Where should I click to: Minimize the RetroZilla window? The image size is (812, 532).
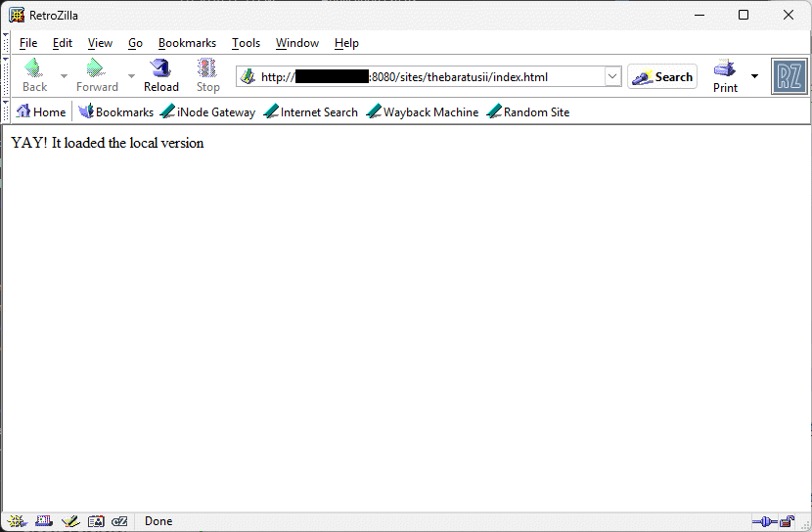[x=699, y=15]
